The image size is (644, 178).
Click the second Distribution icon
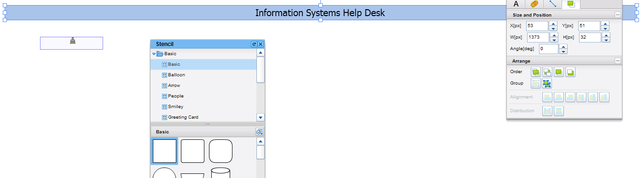click(x=559, y=111)
